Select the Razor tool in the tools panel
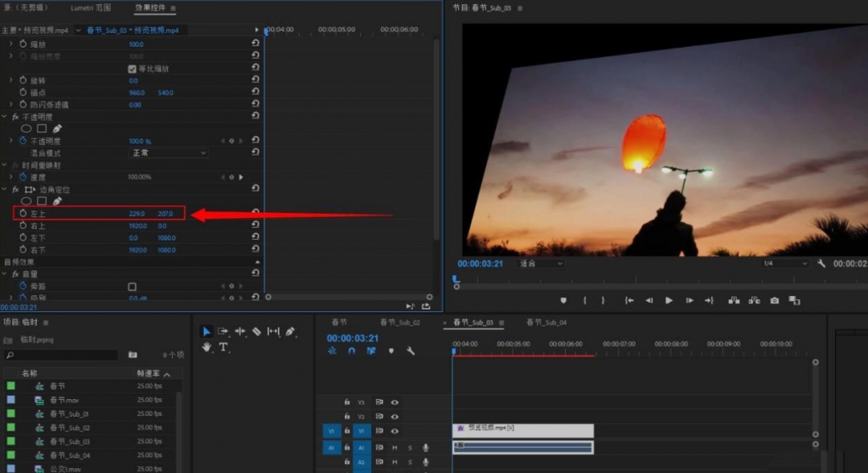The image size is (868, 473). [x=256, y=331]
